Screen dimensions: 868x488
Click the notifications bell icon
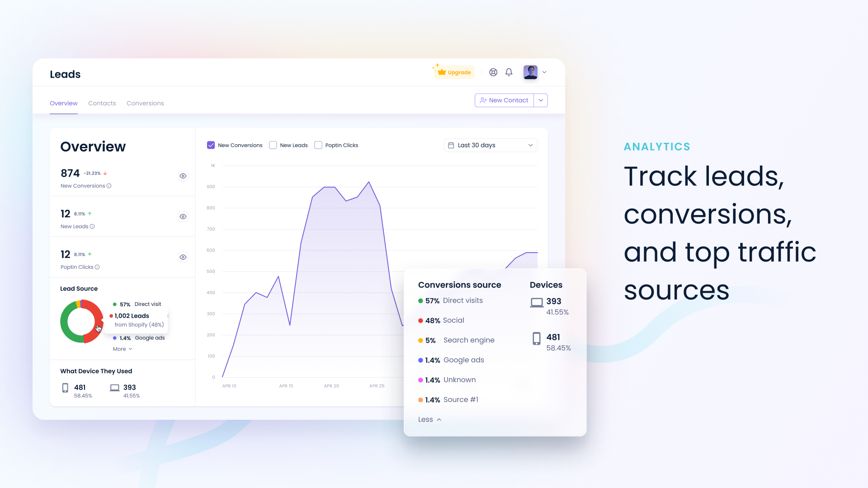click(509, 72)
